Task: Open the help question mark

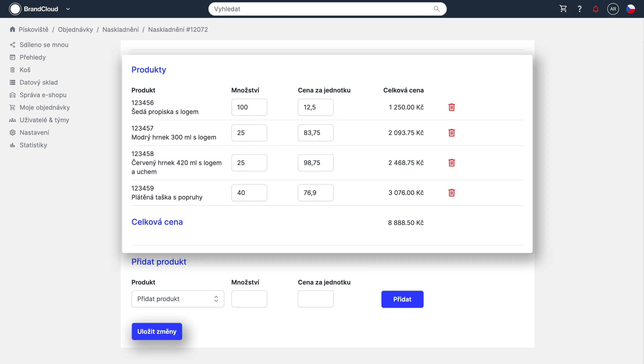Action: pos(579,9)
